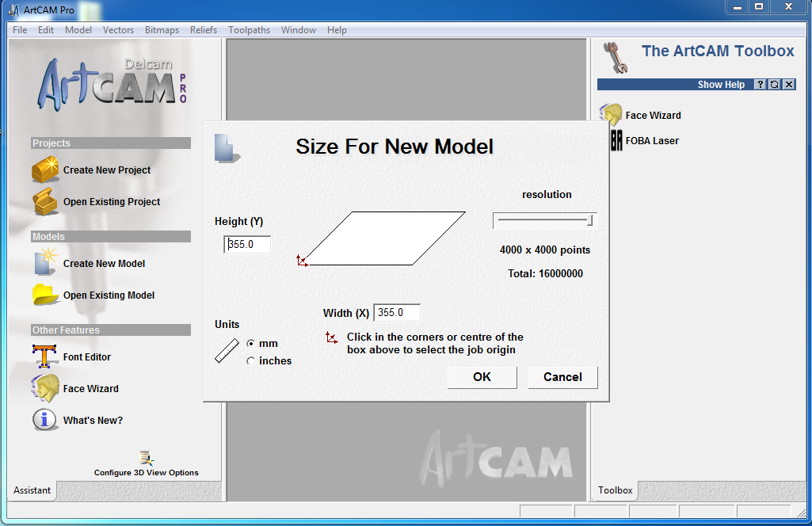812x526 pixels.
Task: Select mm units radio button
Action: (x=250, y=343)
